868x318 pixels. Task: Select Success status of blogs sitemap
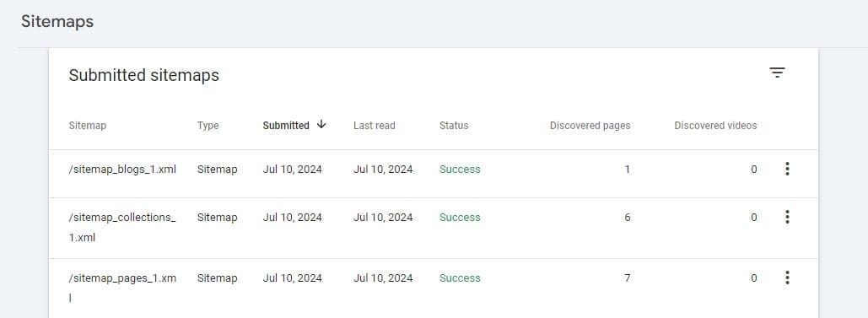click(460, 170)
